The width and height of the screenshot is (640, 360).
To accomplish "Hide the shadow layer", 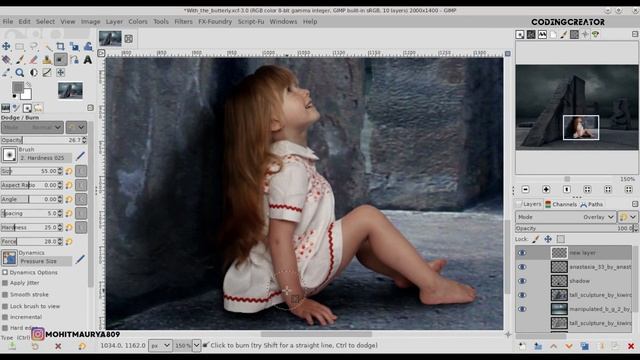I will tap(522, 281).
